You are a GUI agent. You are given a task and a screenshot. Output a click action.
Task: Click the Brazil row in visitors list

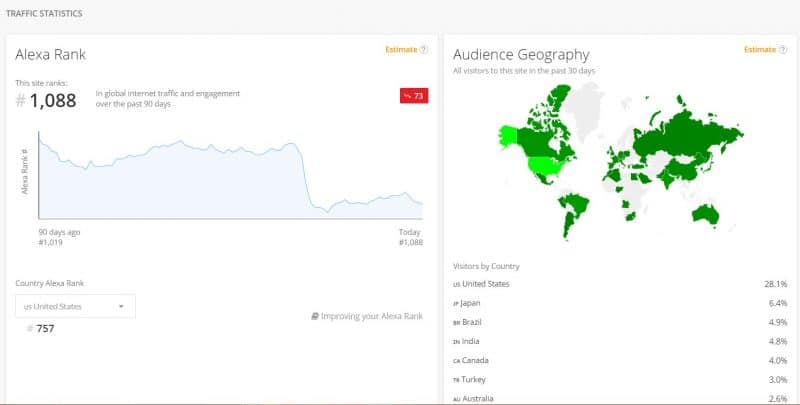coord(620,322)
